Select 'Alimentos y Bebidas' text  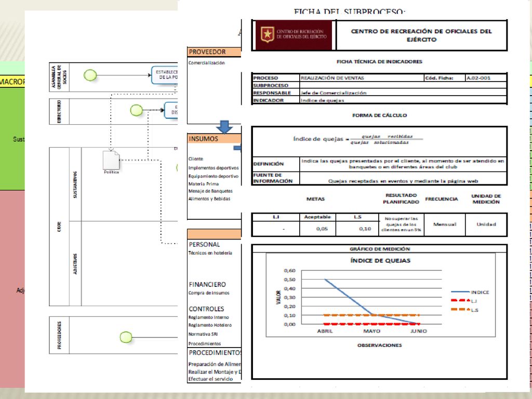pyautogui.click(x=209, y=199)
